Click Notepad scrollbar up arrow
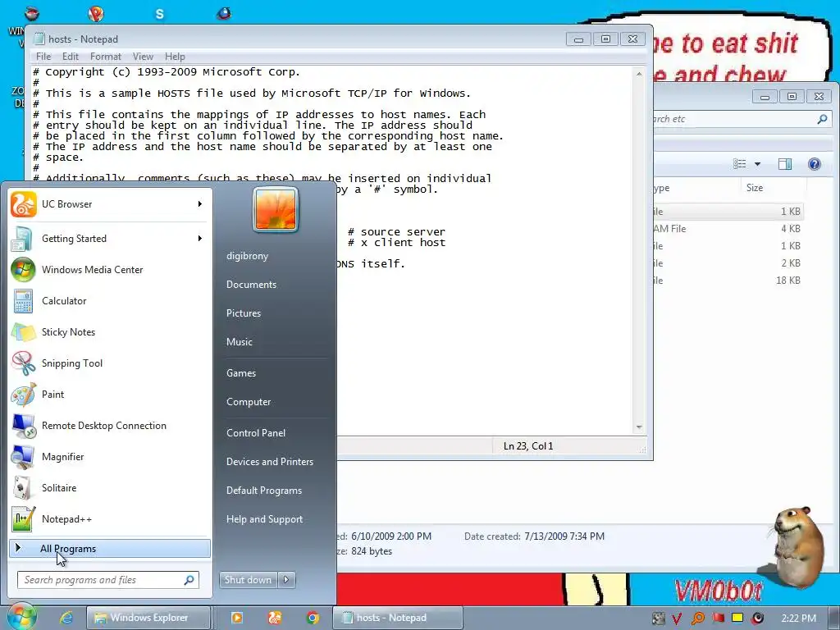 click(x=638, y=73)
